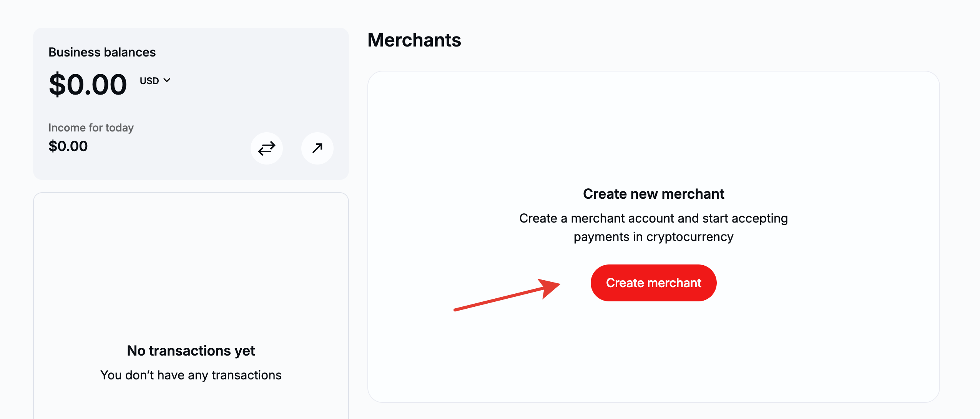
Task: Click the diagonal arrow withdraw icon
Action: [317, 148]
